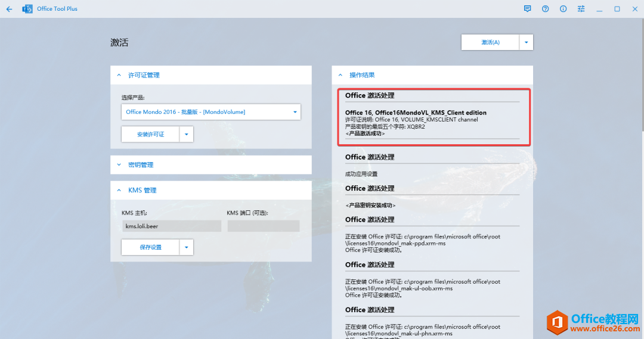
Task: Click the 保存设置 button
Action: [150, 247]
